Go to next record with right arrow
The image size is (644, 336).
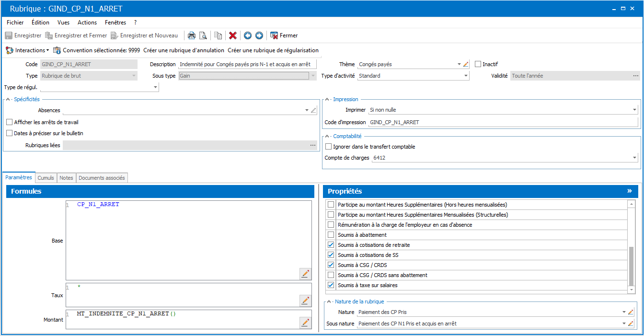pyautogui.click(x=259, y=35)
